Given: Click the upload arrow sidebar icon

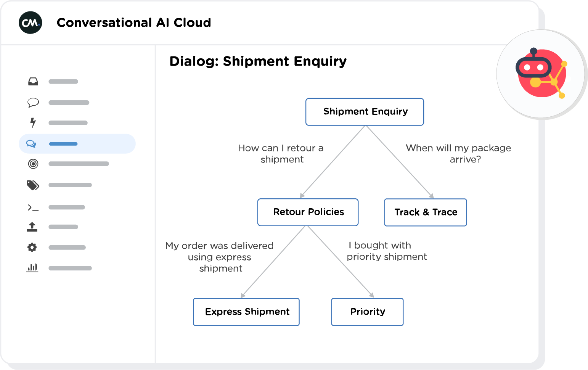Looking at the screenshot, I should (32, 227).
